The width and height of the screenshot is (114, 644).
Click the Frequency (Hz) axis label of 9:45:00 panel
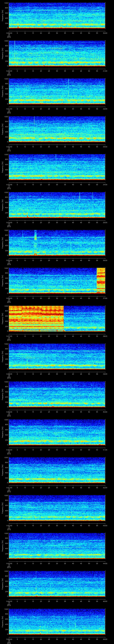point(3,622)
